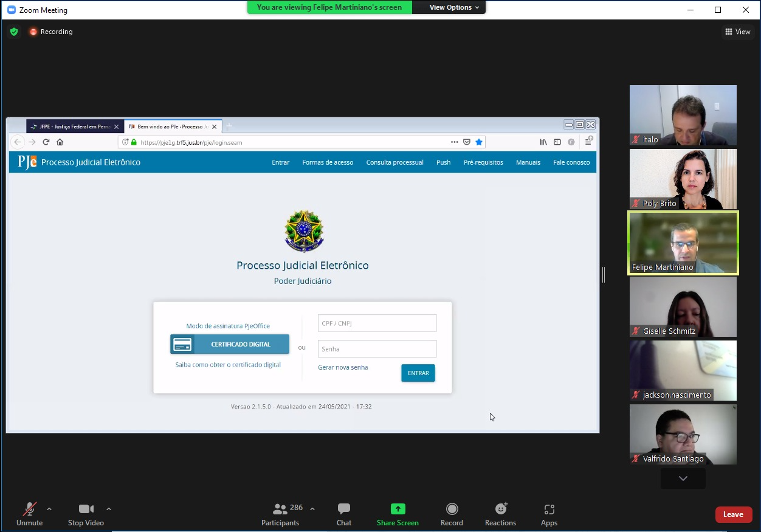Click the Record button icon
Screen dimensions: 761x532
(x=452, y=509)
